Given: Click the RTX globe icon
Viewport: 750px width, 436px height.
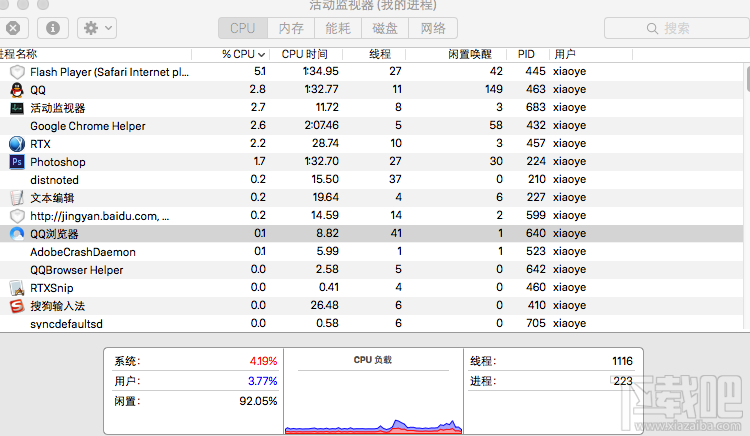Looking at the screenshot, I should pos(17,144).
